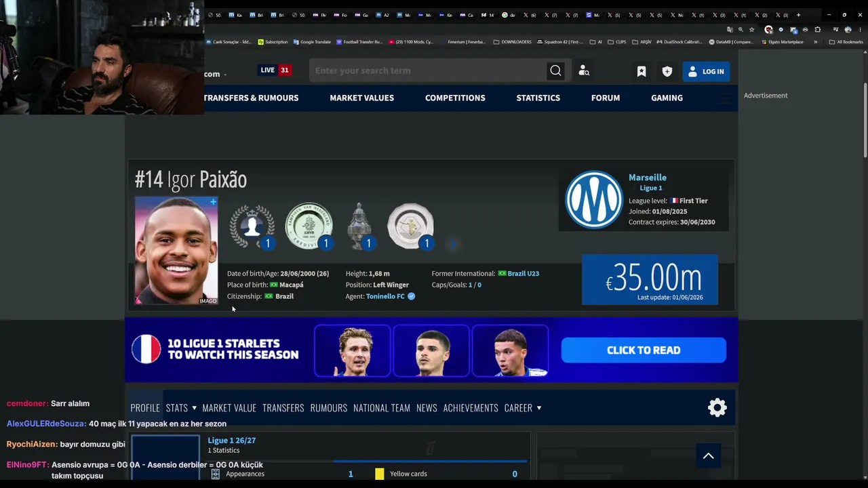The image size is (868, 488).
Task: Open the Brazil U23 national team link
Action: coord(523,274)
